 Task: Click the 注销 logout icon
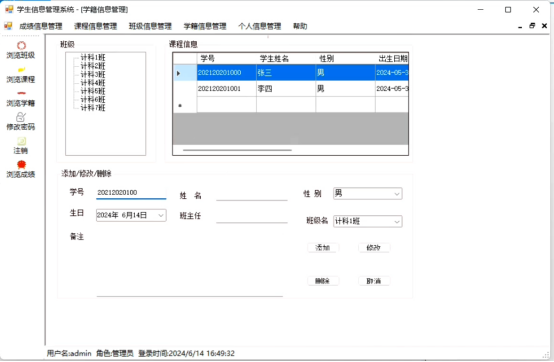click(21, 141)
